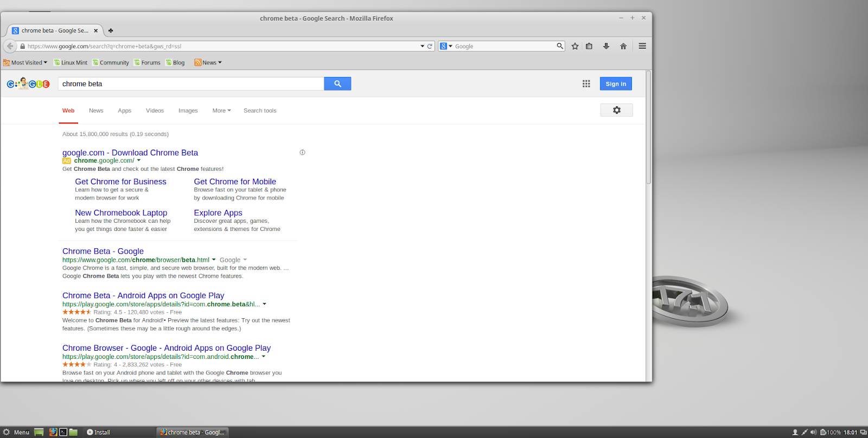Open the Linux Mint bookmark
868x438 pixels.
[71, 62]
